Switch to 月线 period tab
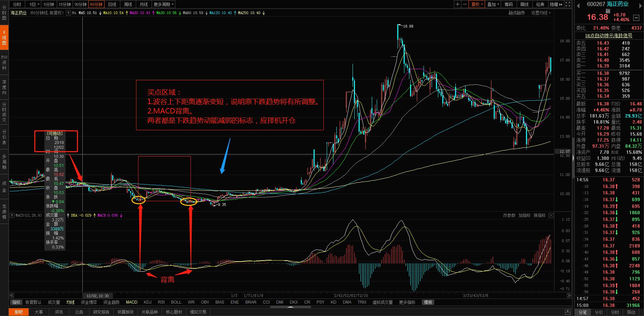Viewport: 644px width, 316px height. [x=144, y=4]
